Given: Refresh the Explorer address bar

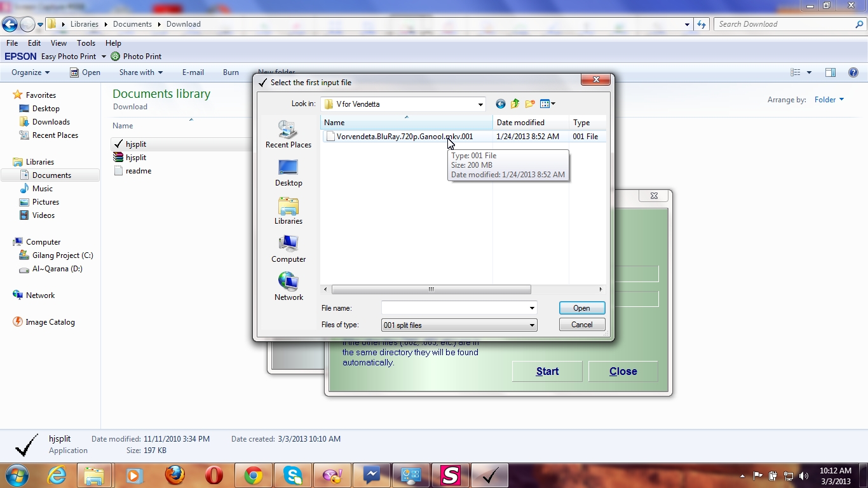Looking at the screenshot, I should pyautogui.click(x=702, y=24).
